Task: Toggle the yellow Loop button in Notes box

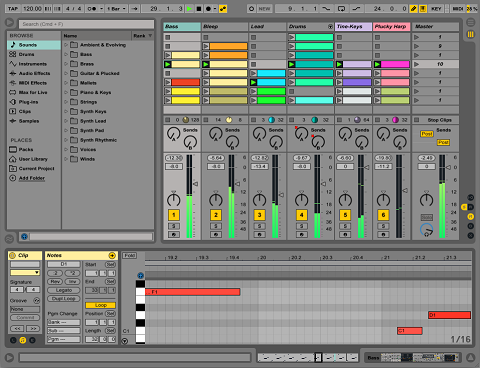Action: (x=100, y=305)
